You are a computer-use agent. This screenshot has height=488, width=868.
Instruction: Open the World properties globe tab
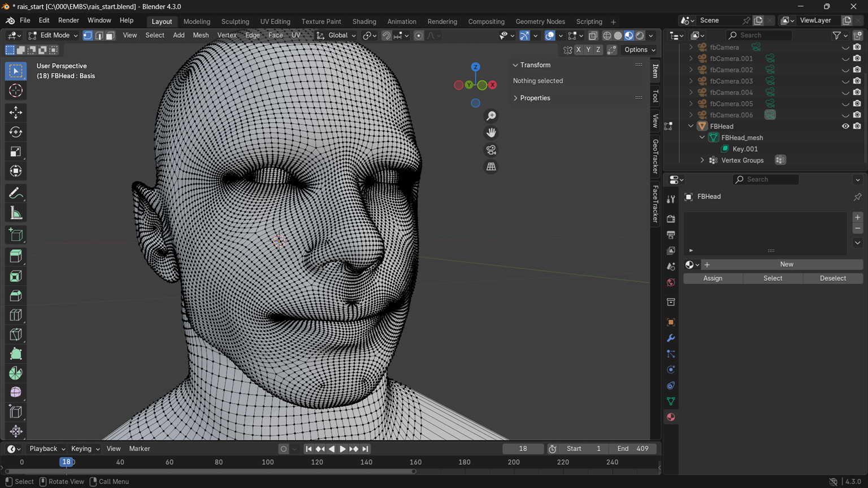(671, 282)
